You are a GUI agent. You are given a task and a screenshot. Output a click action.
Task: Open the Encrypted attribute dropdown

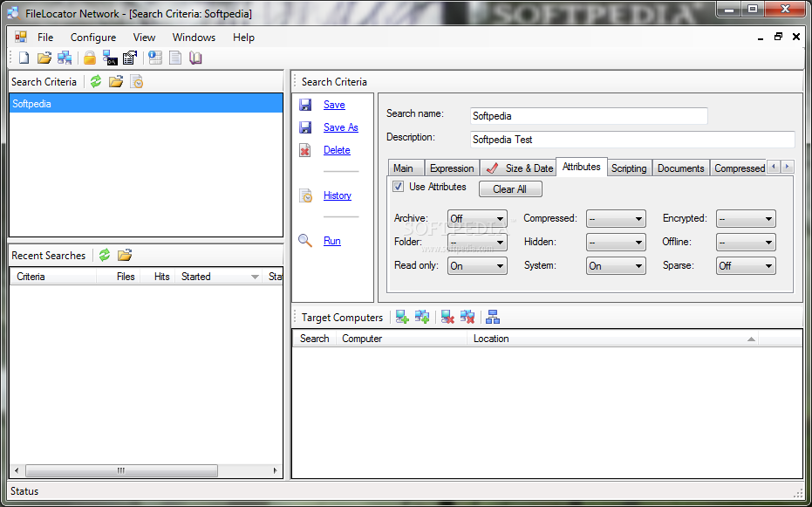pyautogui.click(x=746, y=218)
